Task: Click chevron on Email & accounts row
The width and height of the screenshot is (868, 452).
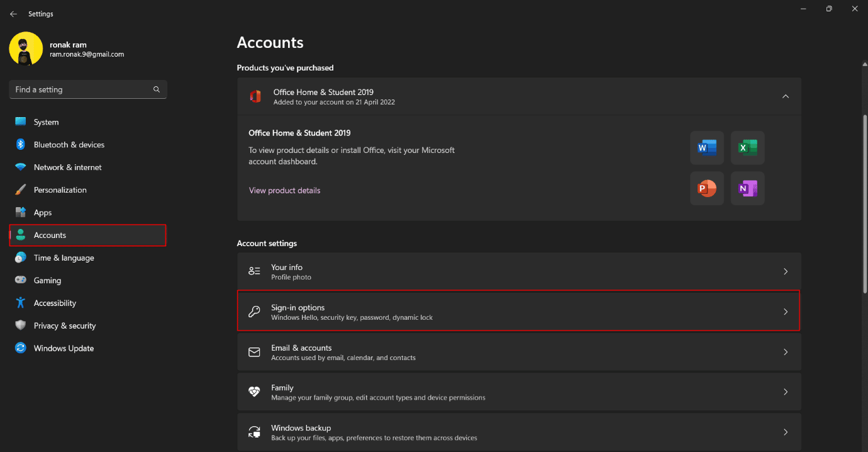Action: (786, 352)
